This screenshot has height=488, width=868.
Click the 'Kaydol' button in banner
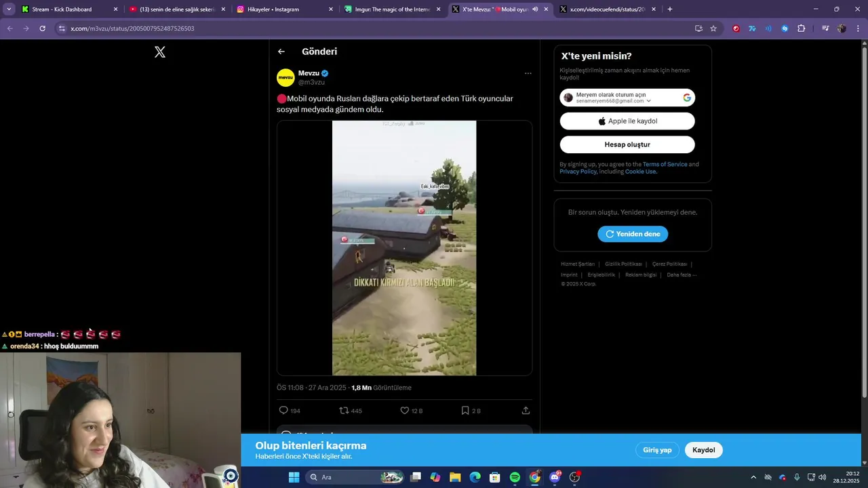pyautogui.click(x=704, y=450)
